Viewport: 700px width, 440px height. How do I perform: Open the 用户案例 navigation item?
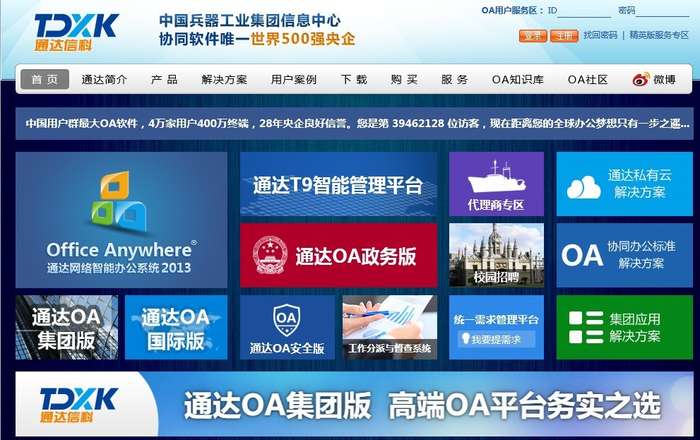pyautogui.click(x=293, y=79)
